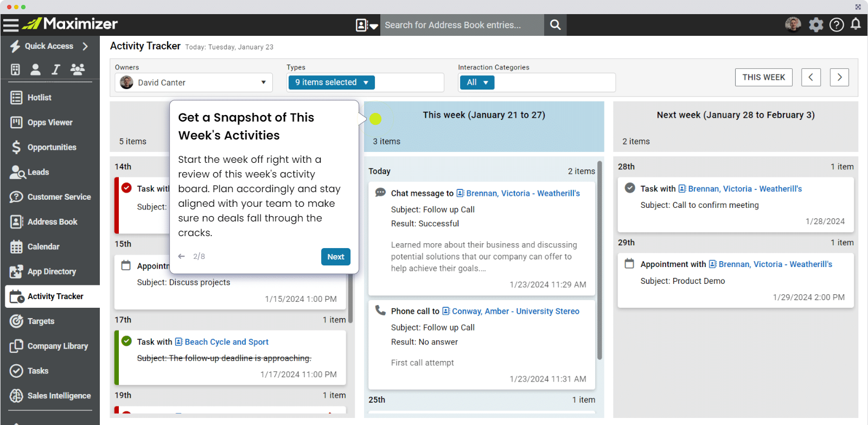
Task: Open the Types '9 items selected' dropdown
Action: 331,83
